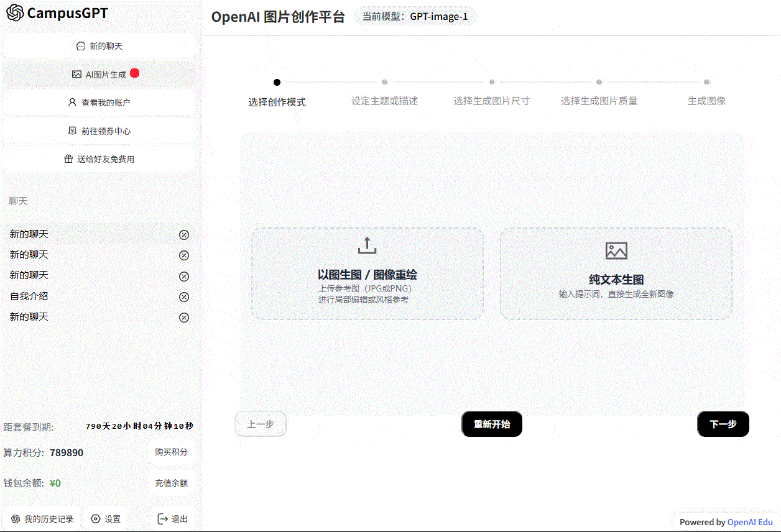Click 重新开始 to restart the wizard
781x532 pixels.
click(492, 424)
